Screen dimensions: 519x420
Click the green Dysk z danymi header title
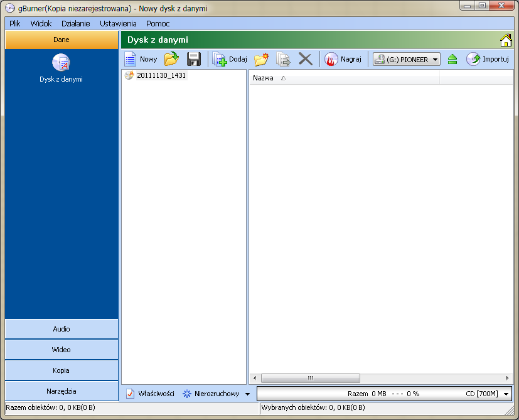158,40
